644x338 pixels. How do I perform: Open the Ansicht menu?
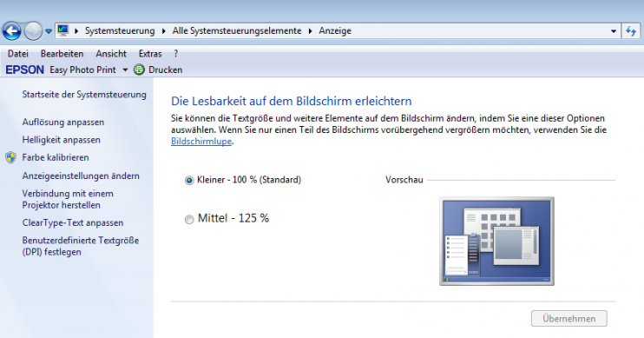coord(111,54)
